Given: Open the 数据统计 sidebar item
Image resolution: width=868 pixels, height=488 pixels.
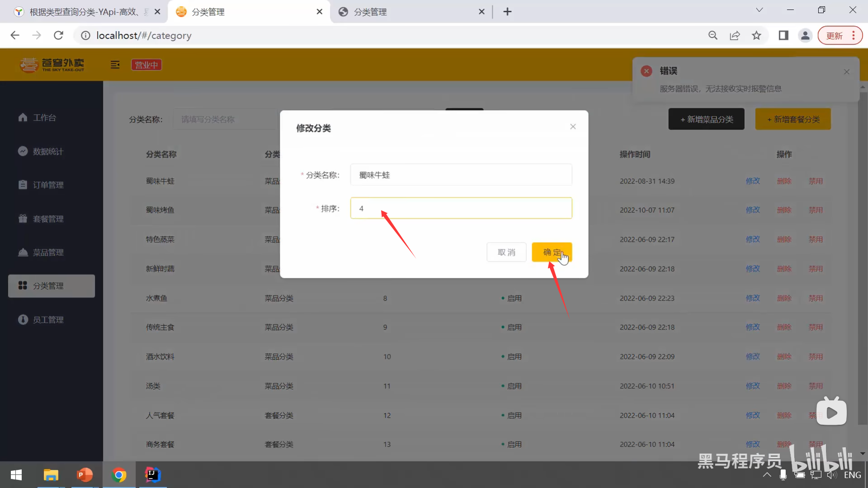Looking at the screenshot, I should pyautogui.click(x=47, y=151).
